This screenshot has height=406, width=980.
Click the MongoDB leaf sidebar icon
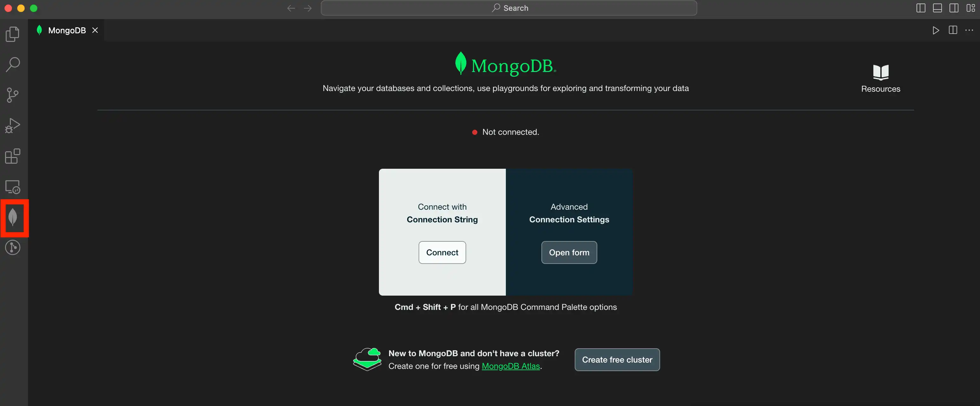coord(14,217)
